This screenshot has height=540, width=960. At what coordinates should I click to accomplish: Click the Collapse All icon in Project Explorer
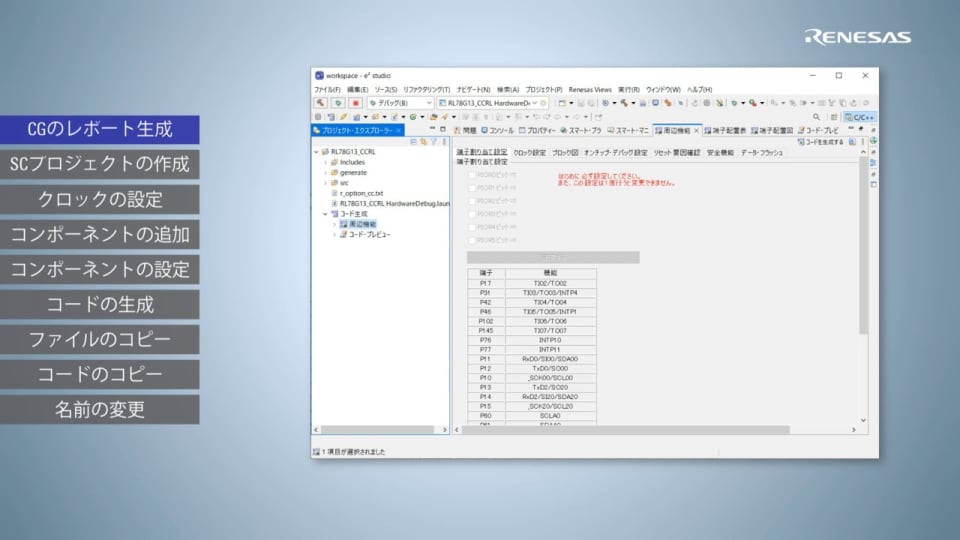tap(413, 141)
